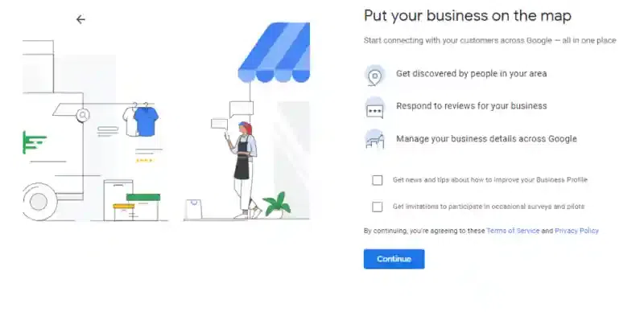Click the yellow star rating in illustration

coord(144,160)
